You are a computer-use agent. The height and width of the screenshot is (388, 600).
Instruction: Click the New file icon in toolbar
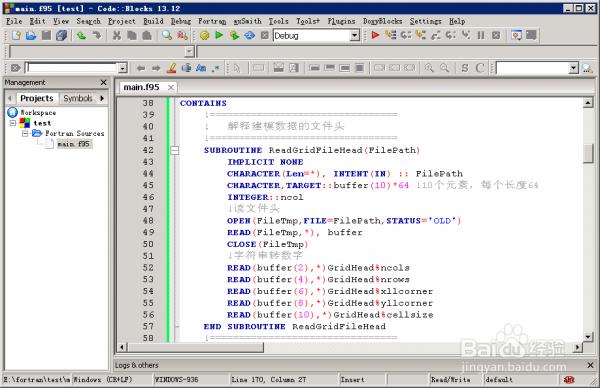point(16,36)
